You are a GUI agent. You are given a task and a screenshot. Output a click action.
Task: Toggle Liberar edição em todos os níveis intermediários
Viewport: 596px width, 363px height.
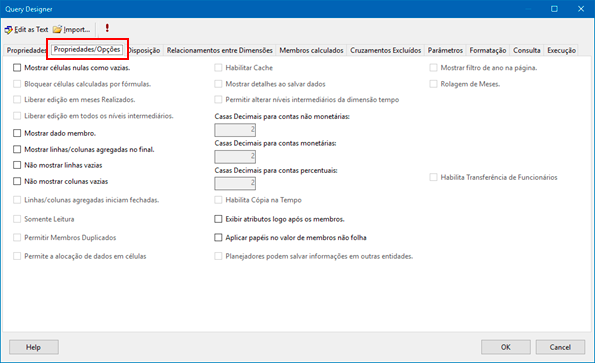click(x=17, y=116)
